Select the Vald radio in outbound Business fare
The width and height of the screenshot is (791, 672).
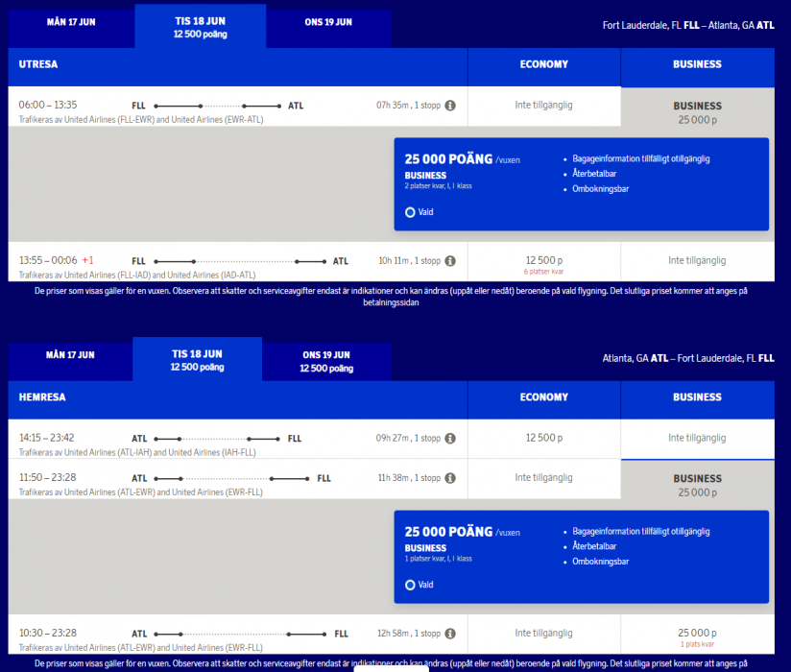pyautogui.click(x=410, y=212)
